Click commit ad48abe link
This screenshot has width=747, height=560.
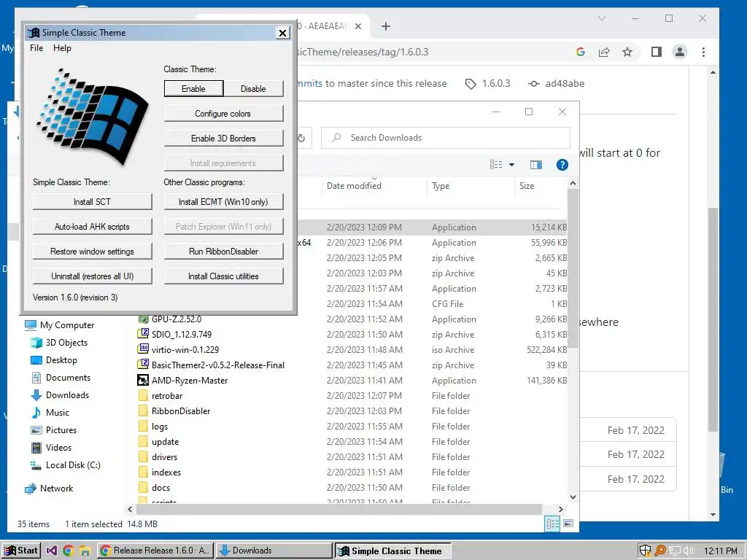(x=557, y=83)
